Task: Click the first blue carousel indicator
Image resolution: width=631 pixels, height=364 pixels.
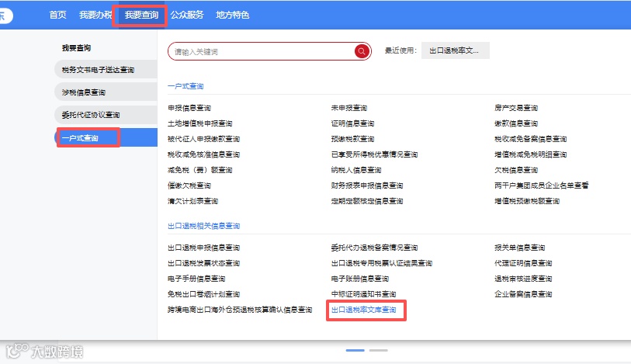Action: [x=355, y=350]
